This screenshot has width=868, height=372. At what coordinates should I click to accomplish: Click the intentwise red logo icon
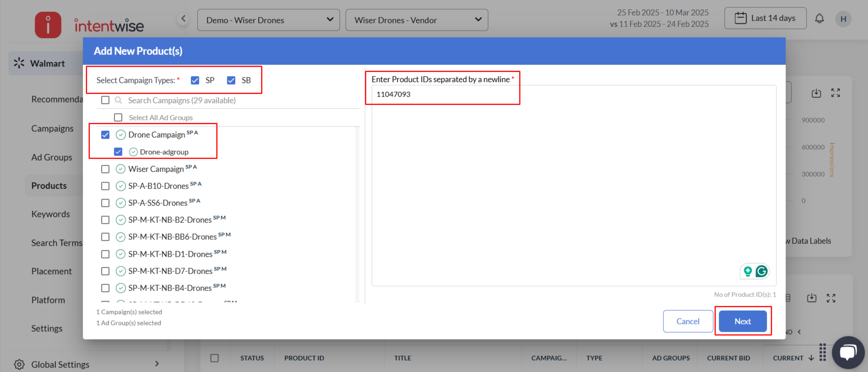[48, 25]
